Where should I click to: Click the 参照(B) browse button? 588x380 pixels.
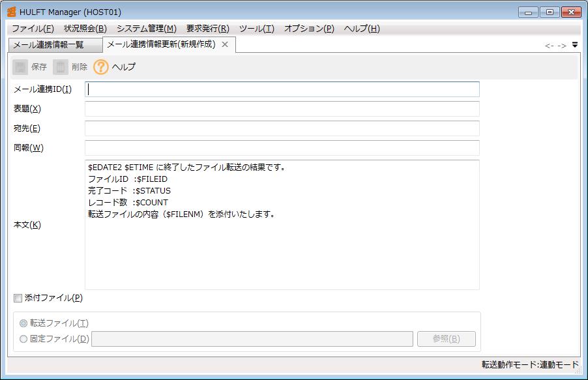(x=447, y=339)
